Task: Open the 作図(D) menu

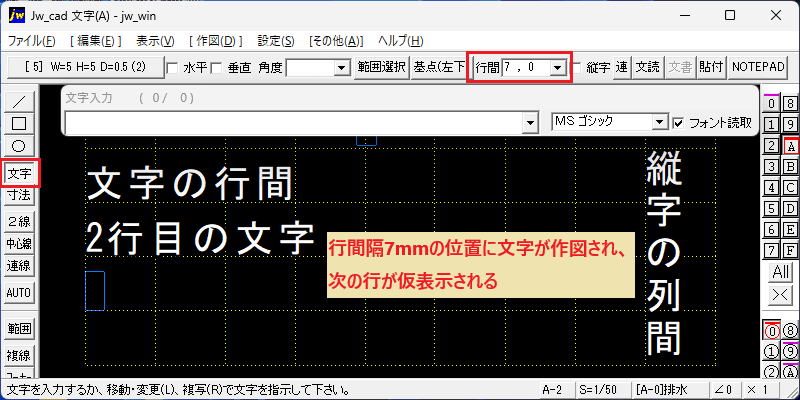Action: (x=215, y=41)
